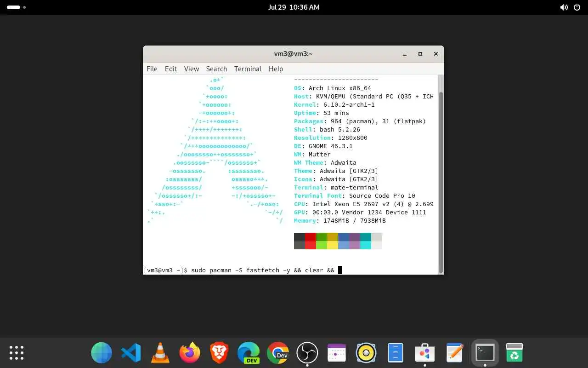Open Firefox from the dock
This screenshot has width=588, height=368.
[x=190, y=353]
